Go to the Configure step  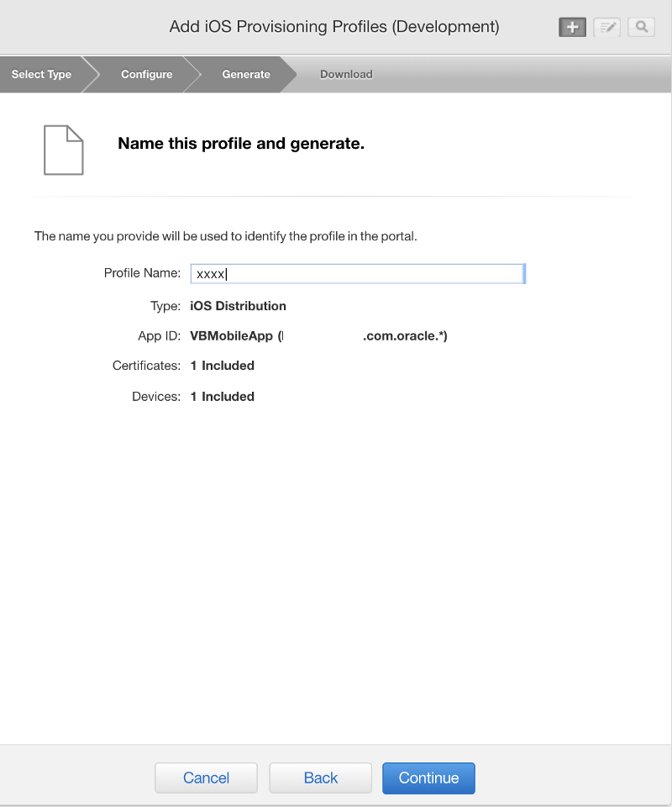(x=146, y=74)
